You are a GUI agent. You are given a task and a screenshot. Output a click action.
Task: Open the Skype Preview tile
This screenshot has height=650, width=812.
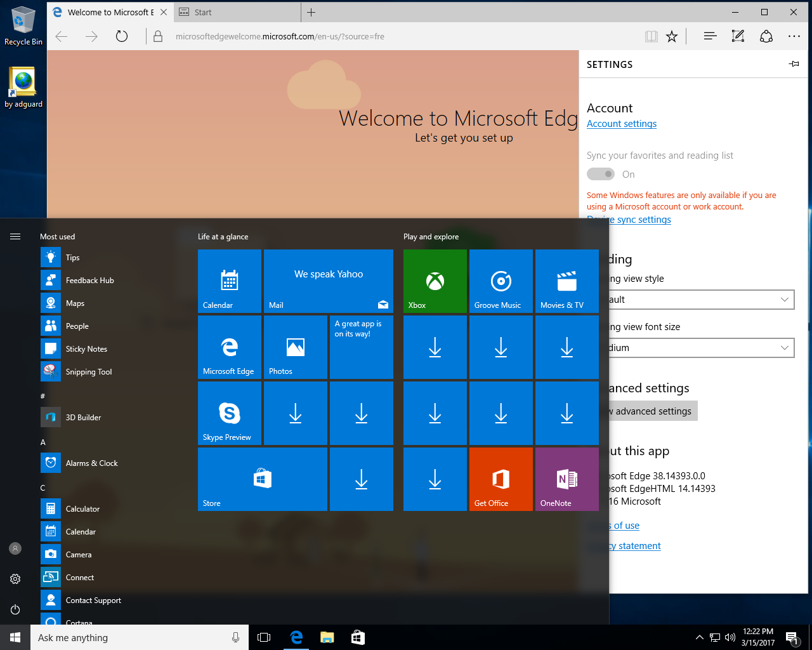tap(230, 413)
